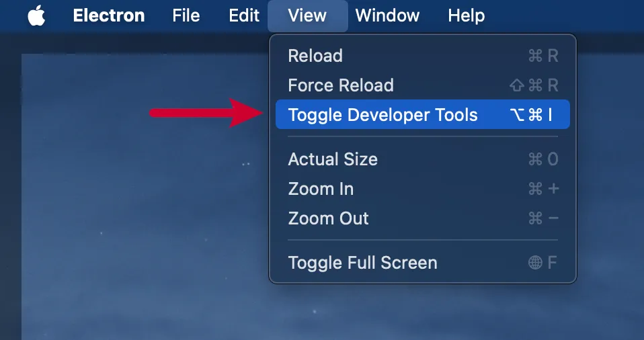644x340 pixels.
Task: Open the Window menu
Action: click(387, 15)
